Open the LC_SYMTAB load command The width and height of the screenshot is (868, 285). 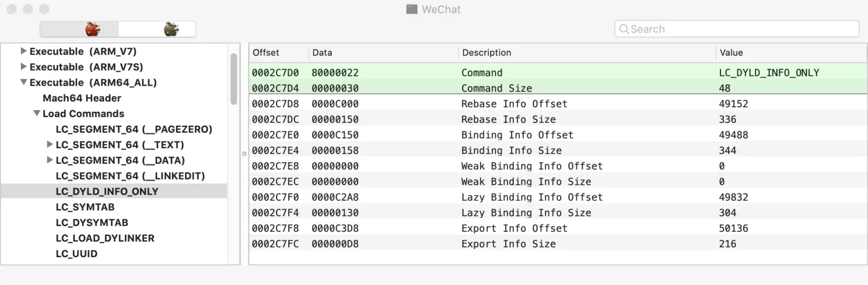point(84,207)
